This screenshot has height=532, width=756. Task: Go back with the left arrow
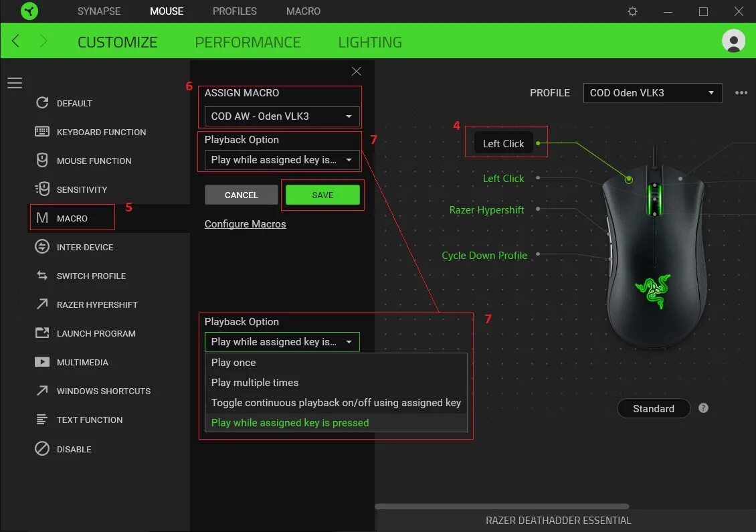[15, 41]
